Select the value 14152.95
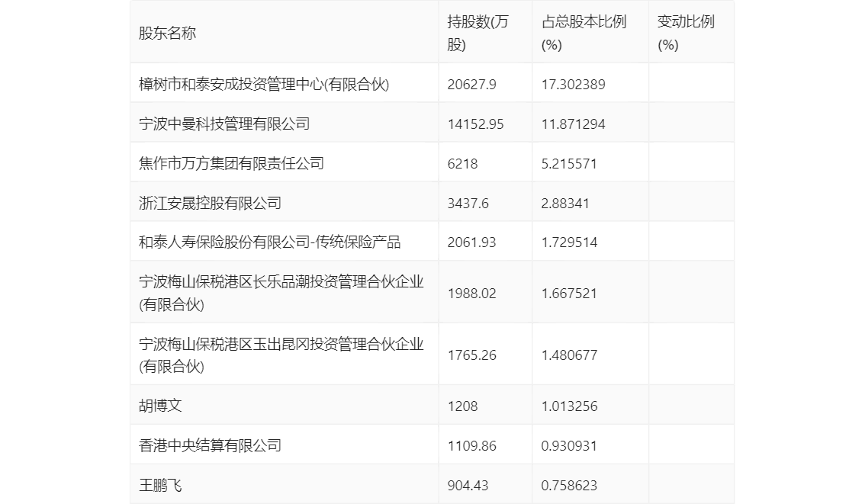This screenshot has height=504, width=865. click(475, 124)
